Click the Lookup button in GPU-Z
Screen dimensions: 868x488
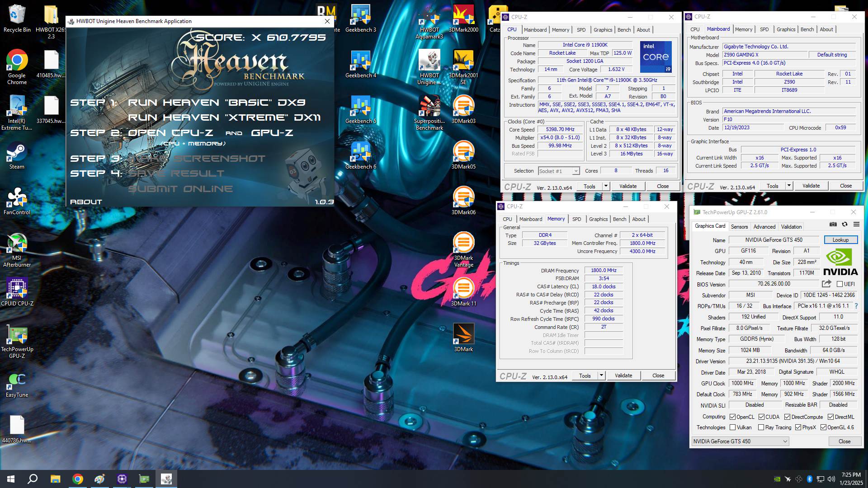point(840,240)
